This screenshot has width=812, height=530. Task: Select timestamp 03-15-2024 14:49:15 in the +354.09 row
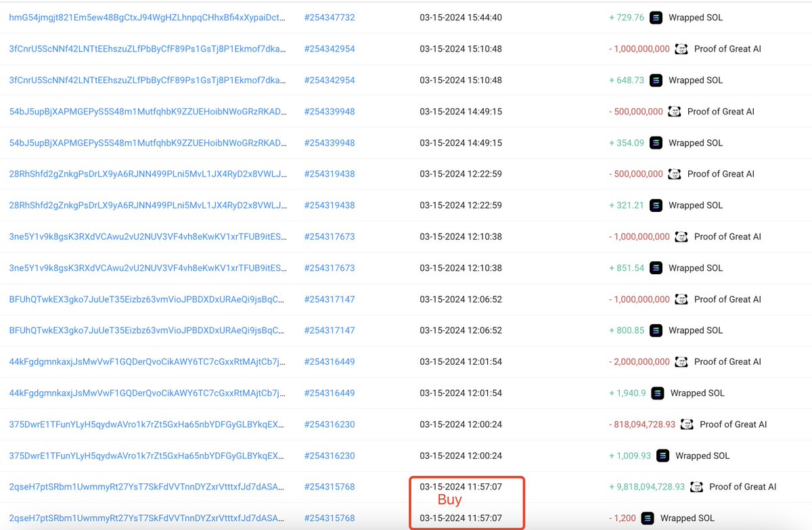(x=461, y=143)
